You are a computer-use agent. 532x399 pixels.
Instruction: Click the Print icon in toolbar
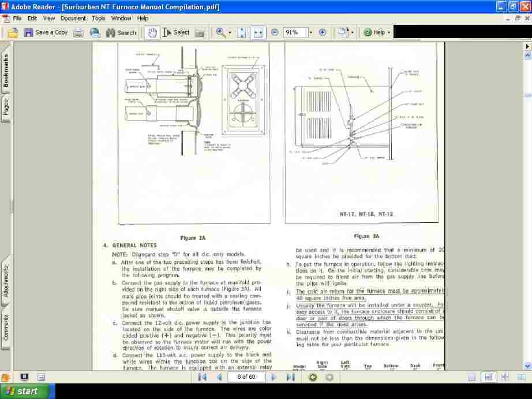point(78,32)
